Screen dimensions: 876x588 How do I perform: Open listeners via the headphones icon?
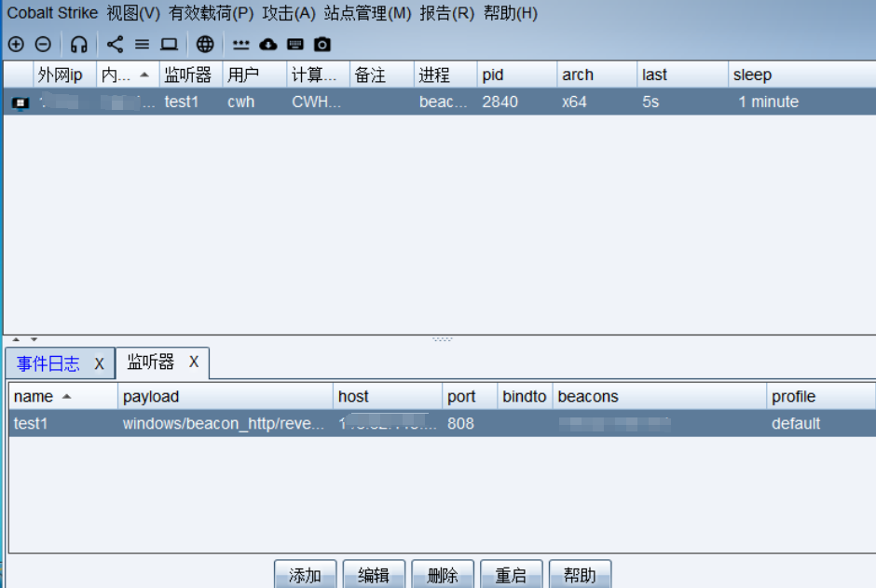pos(79,44)
